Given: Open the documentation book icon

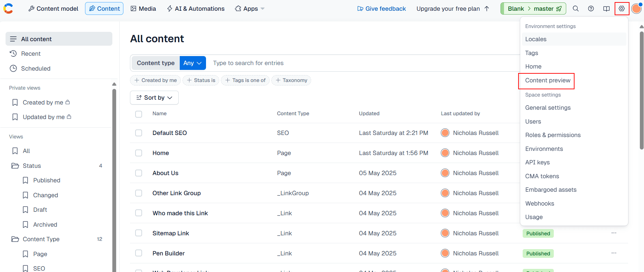Looking at the screenshot, I should pos(606,9).
